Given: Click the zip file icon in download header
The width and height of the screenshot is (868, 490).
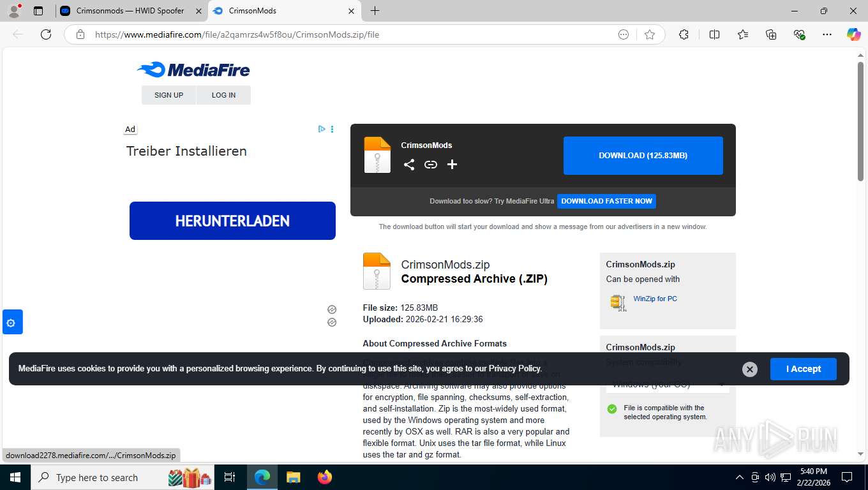Looking at the screenshot, I should coord(377,155).
